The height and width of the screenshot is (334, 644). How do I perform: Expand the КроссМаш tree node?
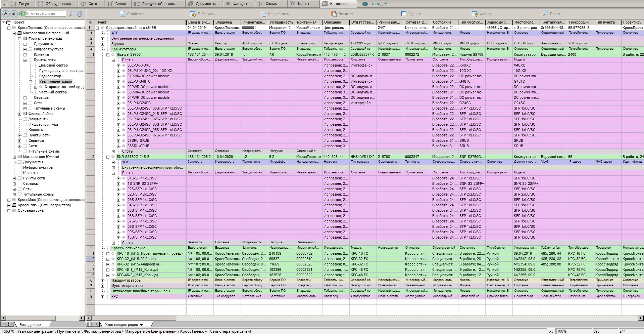[9, 200]
